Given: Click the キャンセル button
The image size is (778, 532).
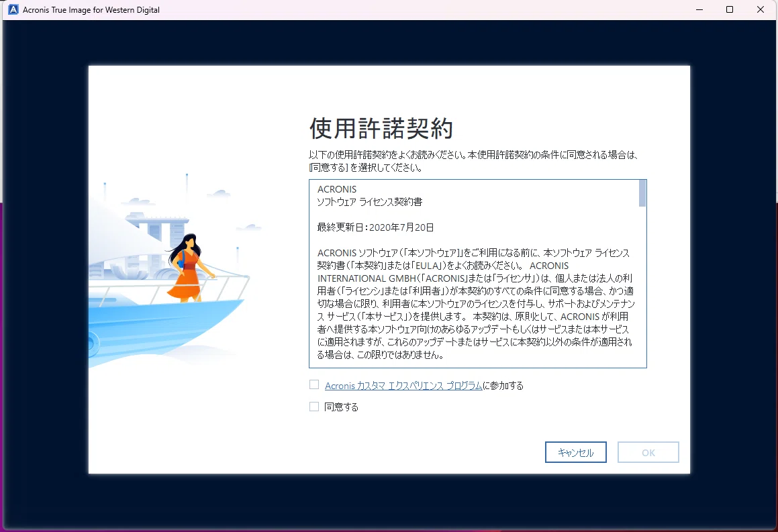Looking at the screenshot, I should [x=575, y=452].
